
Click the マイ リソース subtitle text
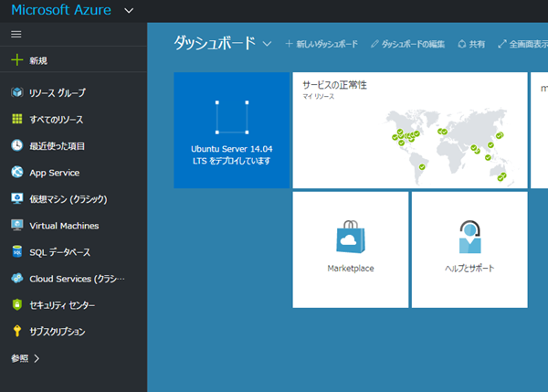[x=319, y=96]
